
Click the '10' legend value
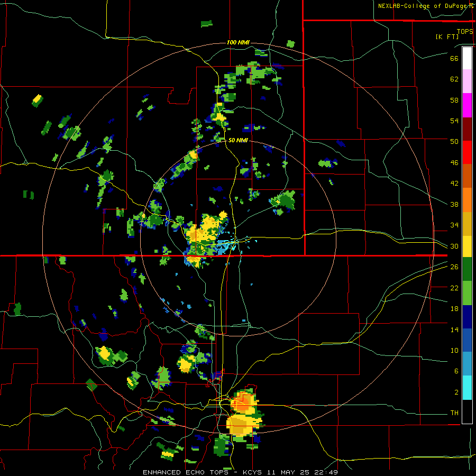pyautogui.click(x=454, y=350)
